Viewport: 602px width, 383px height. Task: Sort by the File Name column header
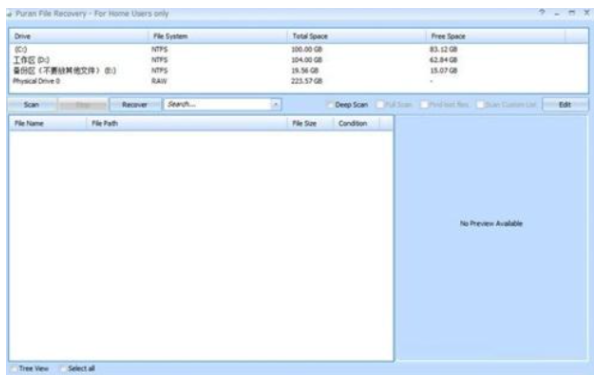coord(48,124)
